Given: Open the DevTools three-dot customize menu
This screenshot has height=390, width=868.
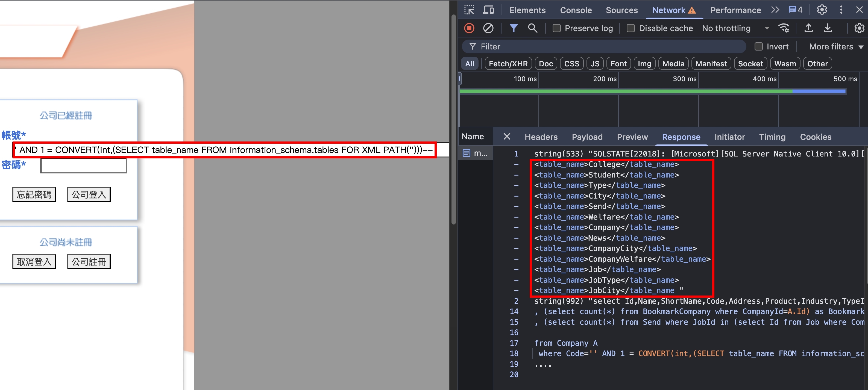Looking at the screenshot, I should point(841,10).
